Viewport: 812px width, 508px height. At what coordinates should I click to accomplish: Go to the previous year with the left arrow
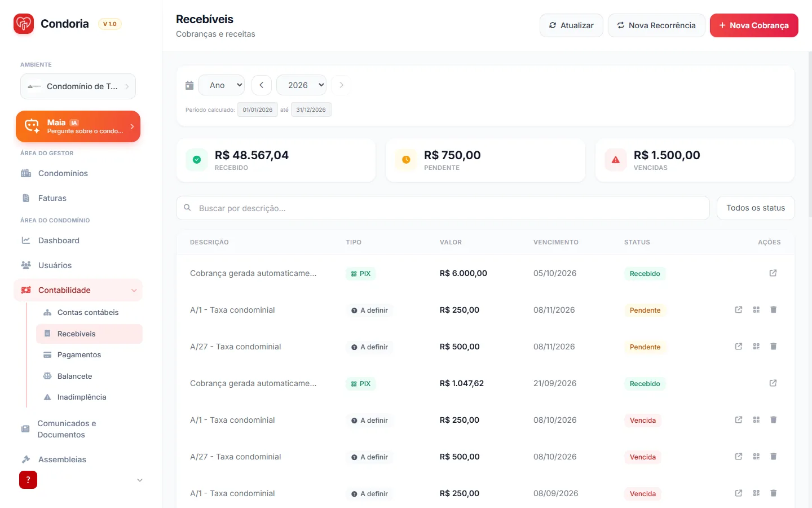262,85
